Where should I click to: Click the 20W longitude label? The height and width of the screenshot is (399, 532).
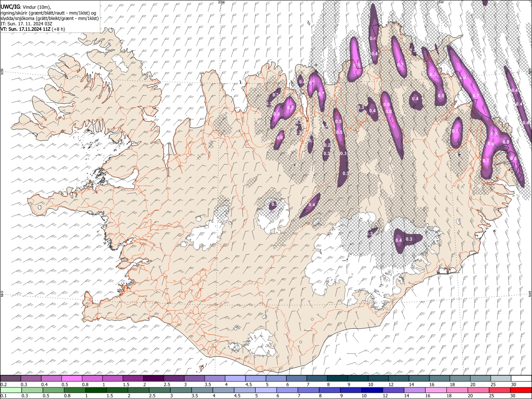point(221,2)
